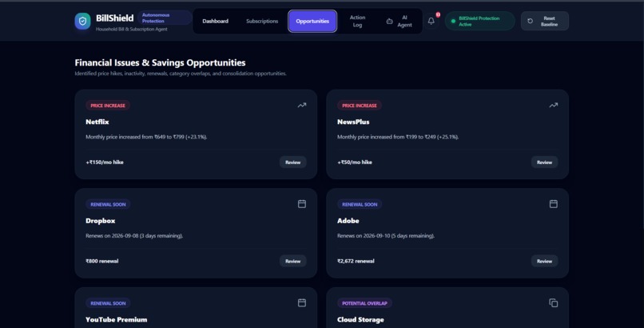Click the '+₹50/mo hike' amount
This screenshot has width=644, height=328.
coord(355,162)
